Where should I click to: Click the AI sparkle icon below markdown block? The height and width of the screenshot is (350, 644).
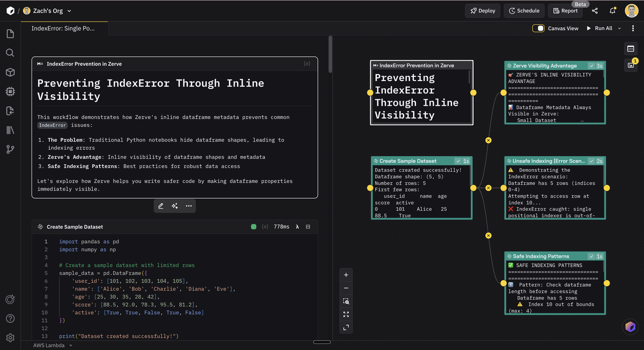click(174, 206)
